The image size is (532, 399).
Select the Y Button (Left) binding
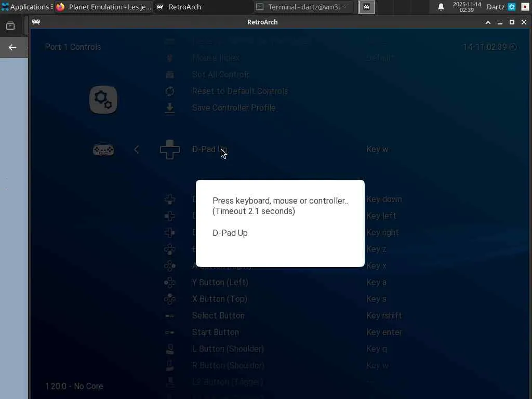coord(220,282)
